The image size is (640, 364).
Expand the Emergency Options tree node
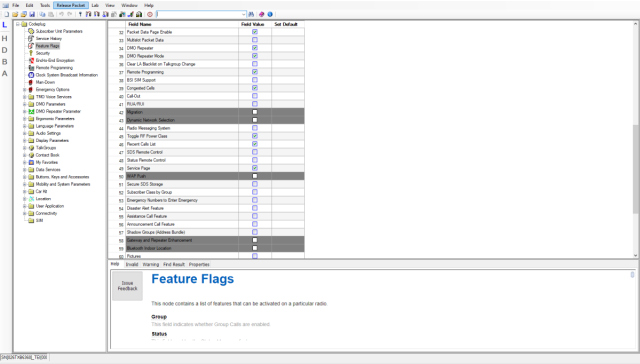coord(24,89)
